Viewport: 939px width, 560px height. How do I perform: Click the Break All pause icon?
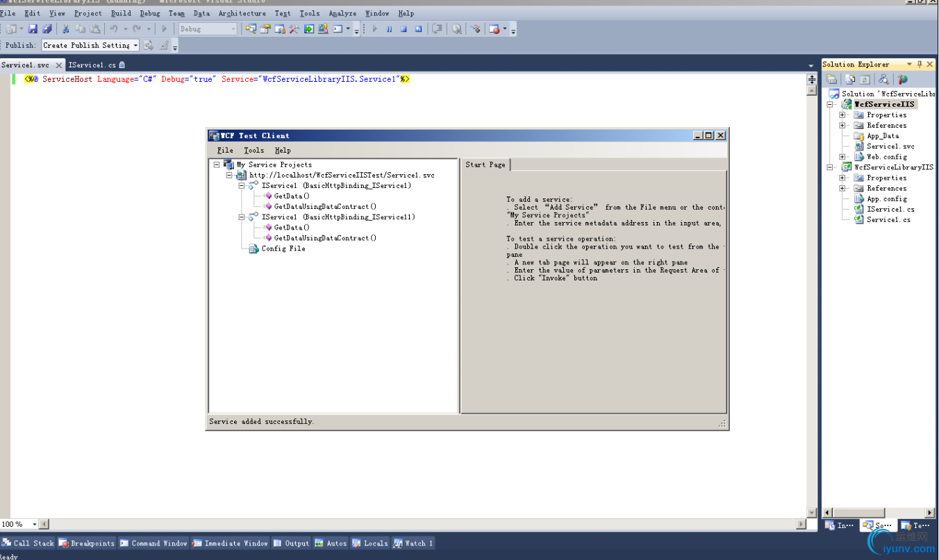[x=389, y=29]
